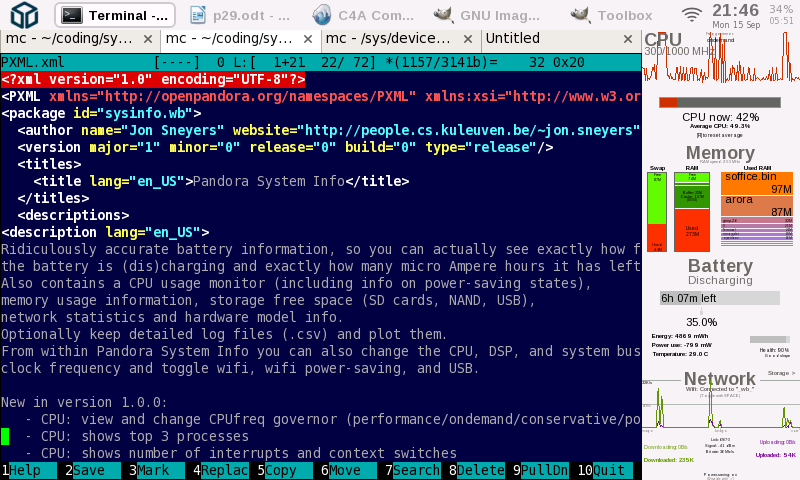Close the Untitled terminal tab
The height and width of the screenshot is (480, 800).
click(629, 38)
